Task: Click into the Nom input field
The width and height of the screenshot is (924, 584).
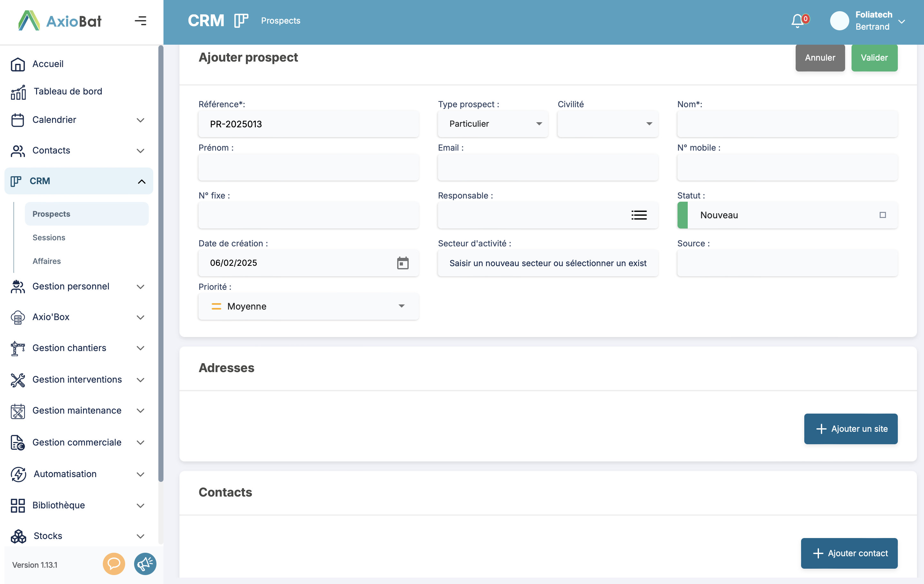Action: [x=787, y=124]
